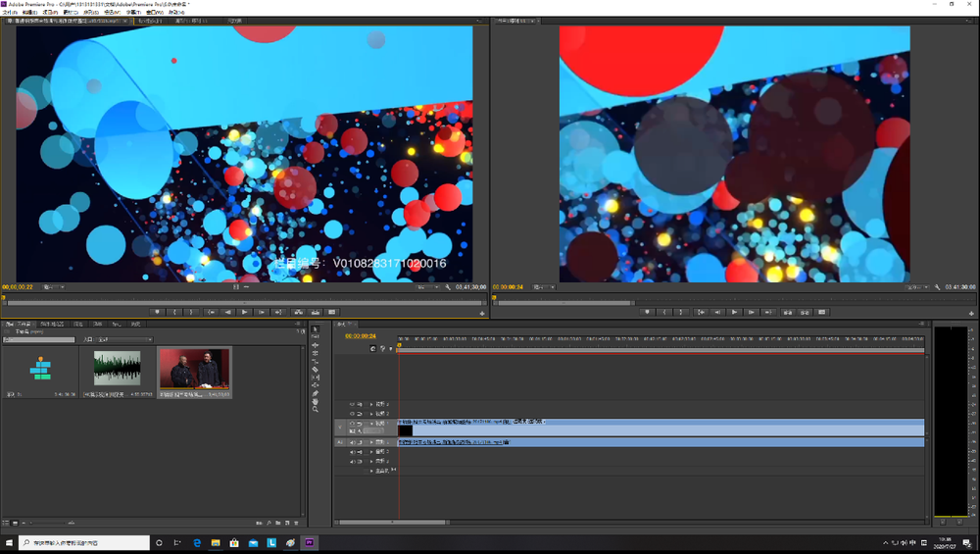Open the second project panel tab
The height and width of the screenshot is (554, 980).
click(52, 324)
